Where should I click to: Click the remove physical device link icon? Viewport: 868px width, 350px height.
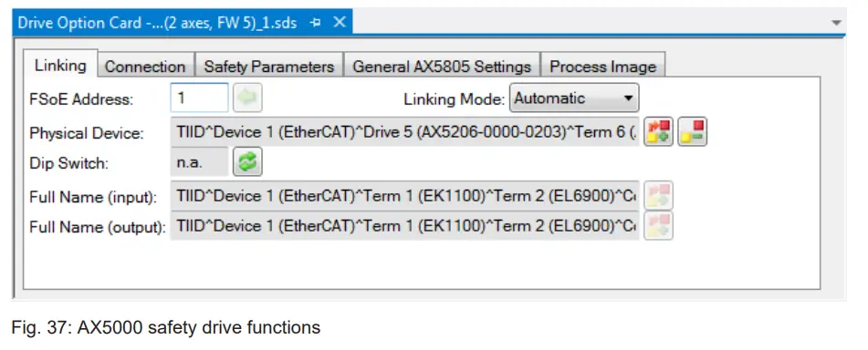point(693,132)
